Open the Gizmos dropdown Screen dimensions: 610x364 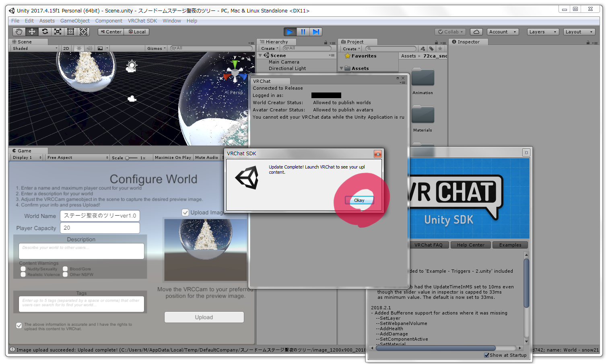(x=157, y=48)
